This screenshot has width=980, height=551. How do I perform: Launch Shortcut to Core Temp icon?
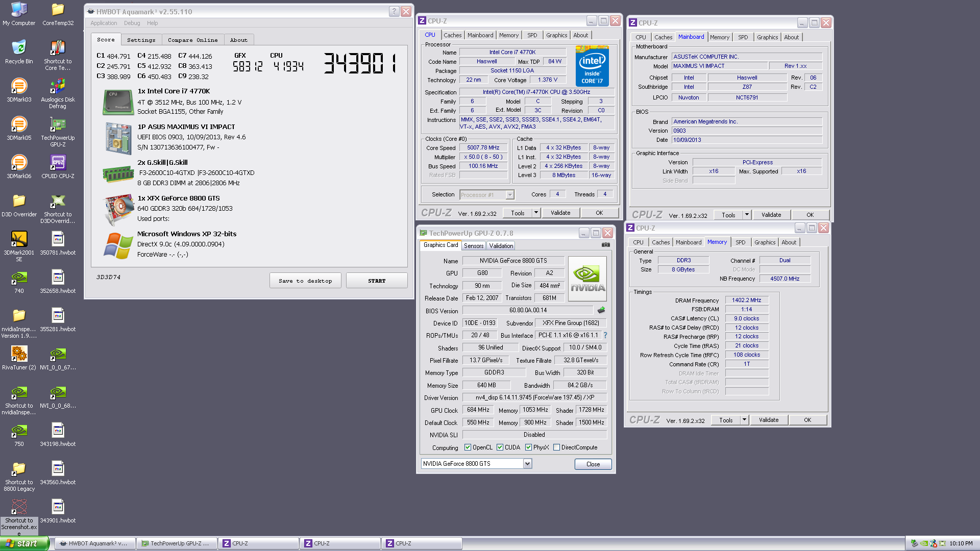(x=58, y=55)
